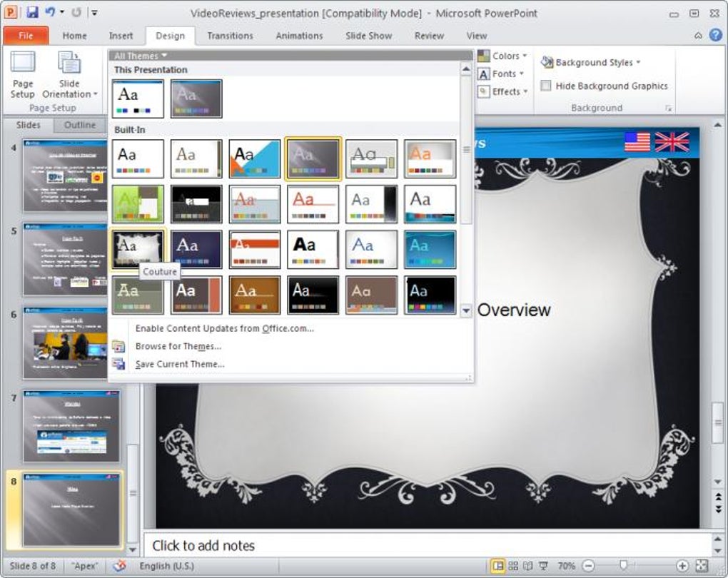728x578 pixels.
Task: Start Slide Show from status bar icon
Action: click(543, 566)
